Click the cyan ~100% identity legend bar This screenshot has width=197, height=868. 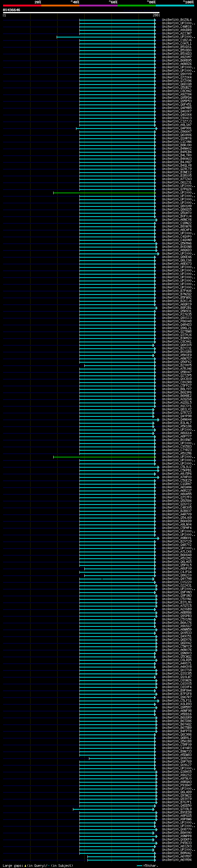click(175, 6)
